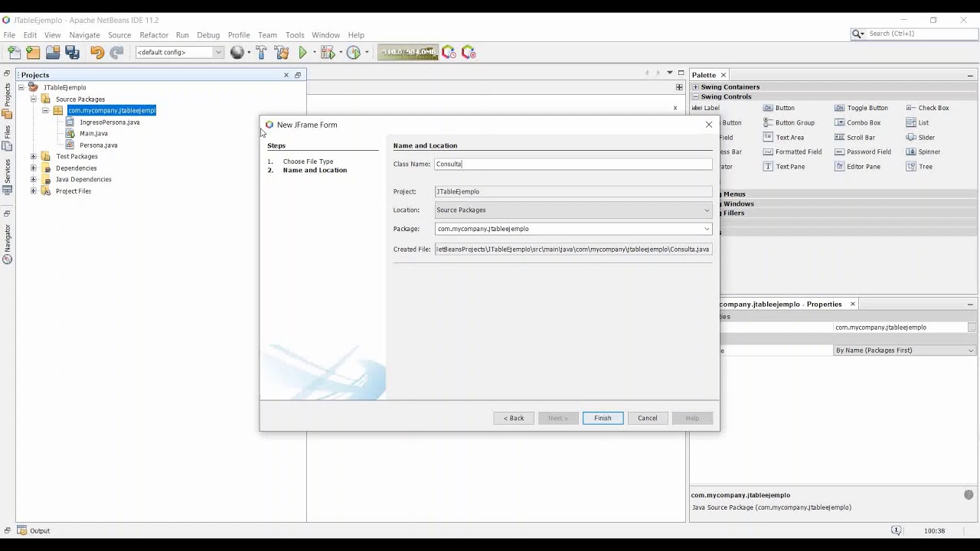This screenshot has width=980, height=551.
Task: Select IngresoPersona.java in project tree
Action: click(x=109, y=122)
